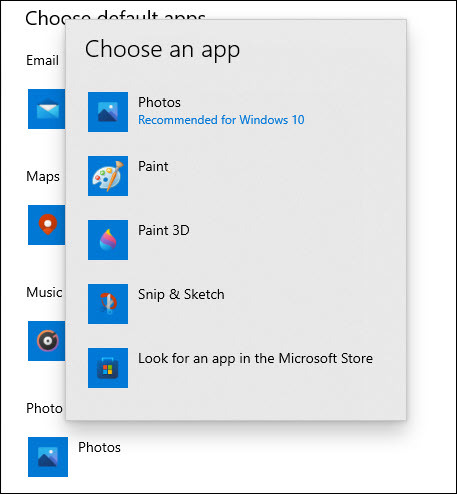Click 'Look for an app in the Microsoft Store'

pyautogui.click(x=256, y=359)
